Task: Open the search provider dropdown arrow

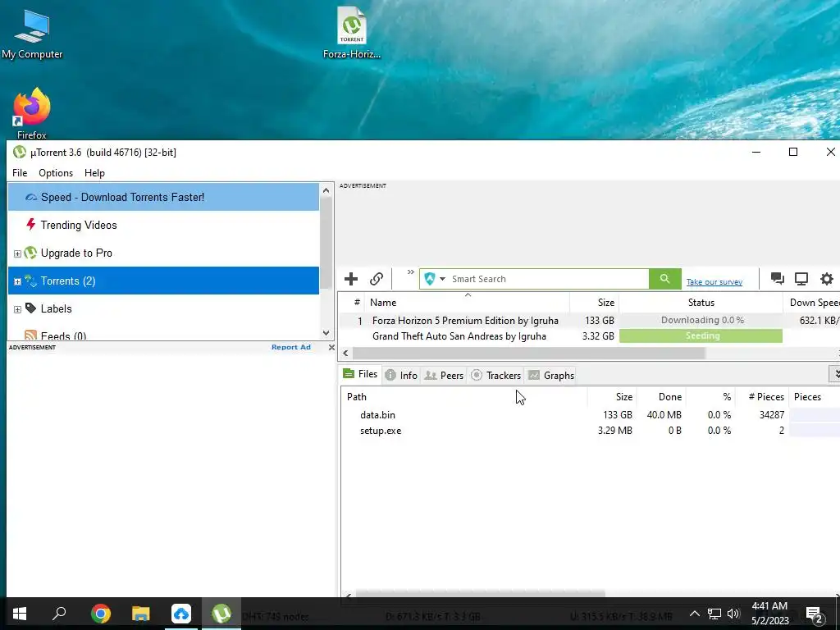Action: 442,279
